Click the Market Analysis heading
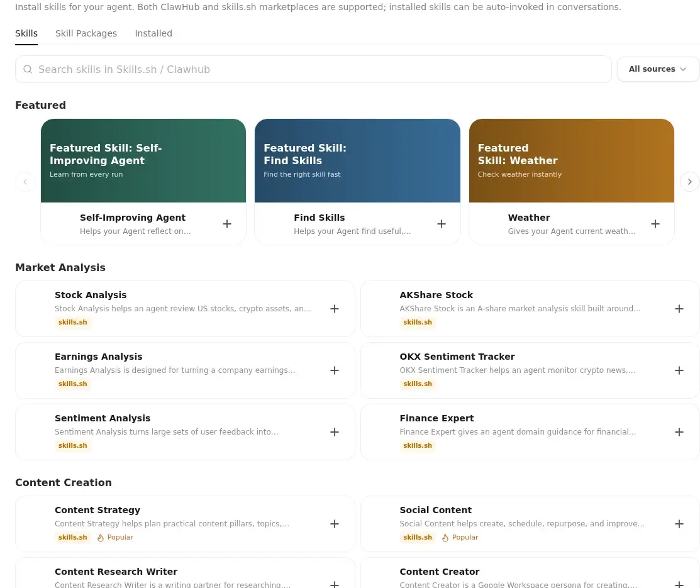 tap(60, 267)
